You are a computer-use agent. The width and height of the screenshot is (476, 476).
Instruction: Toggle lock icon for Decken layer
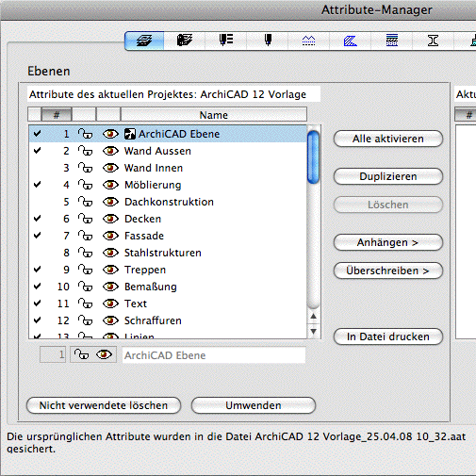[x=85, y=219]
